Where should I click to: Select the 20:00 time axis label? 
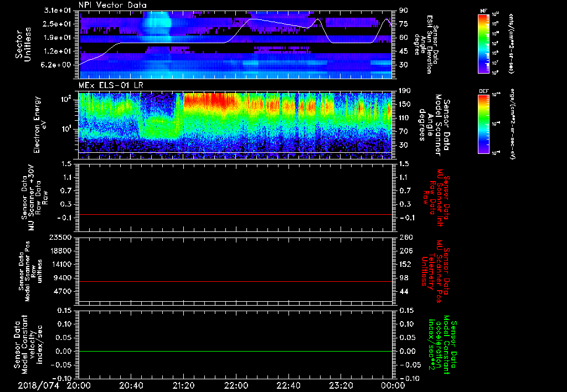pyautogui.click(x=79, y=384)
